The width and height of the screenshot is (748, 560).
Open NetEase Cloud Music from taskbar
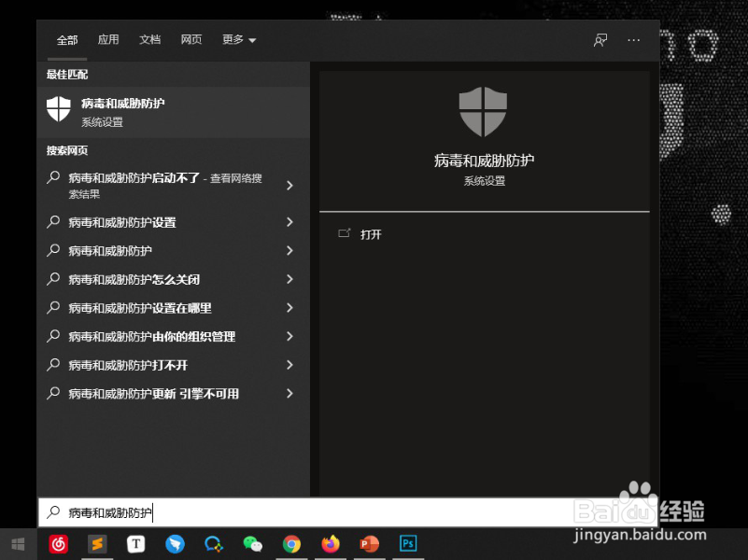pyautogui.click(x=59, y=544)
